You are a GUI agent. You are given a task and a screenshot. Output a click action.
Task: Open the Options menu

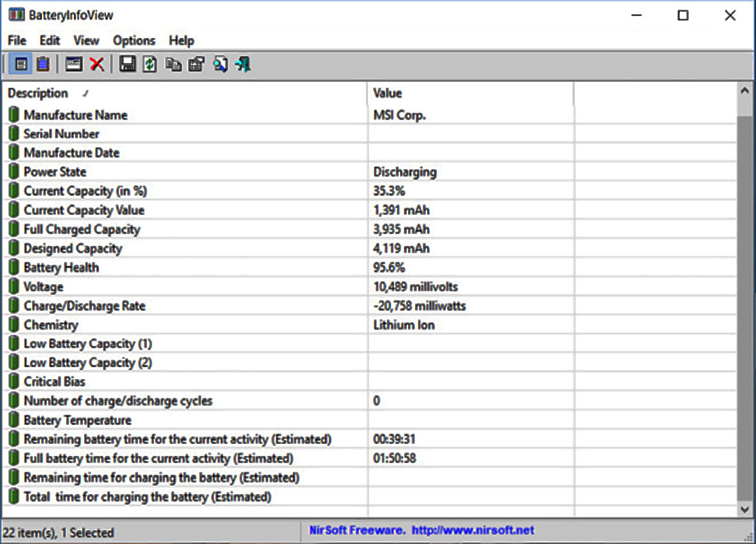(x=134, y=40)
